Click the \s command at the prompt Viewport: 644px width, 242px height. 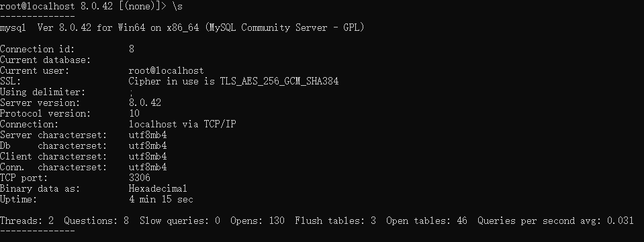tap(177, 7)
